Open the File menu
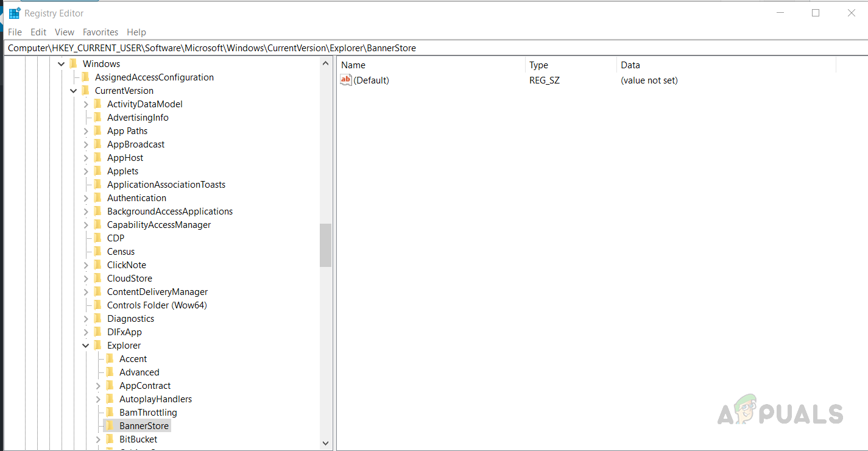Image resolution: width=868 pixels, height=451 pixels. coord(15,32)
